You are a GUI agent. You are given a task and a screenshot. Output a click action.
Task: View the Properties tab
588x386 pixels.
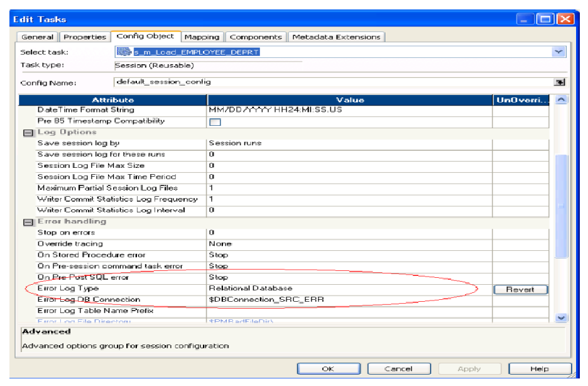[85, 36]
